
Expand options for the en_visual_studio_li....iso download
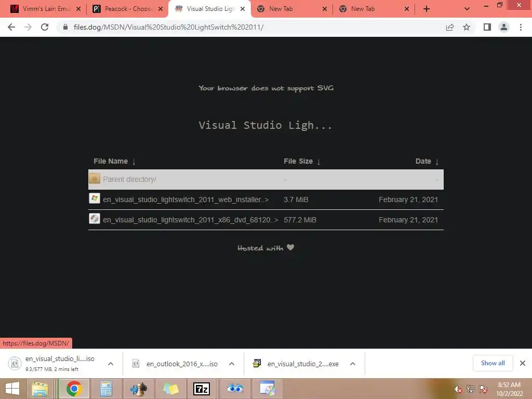coord(111,364)
